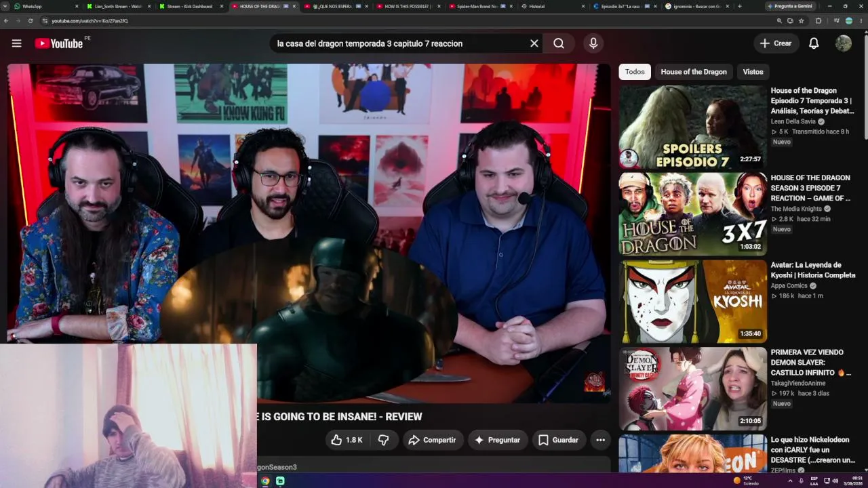The width and height of the screenshot is (868, 488).
Task: Visit the Lean Della Savia channel
Action: 793,121
